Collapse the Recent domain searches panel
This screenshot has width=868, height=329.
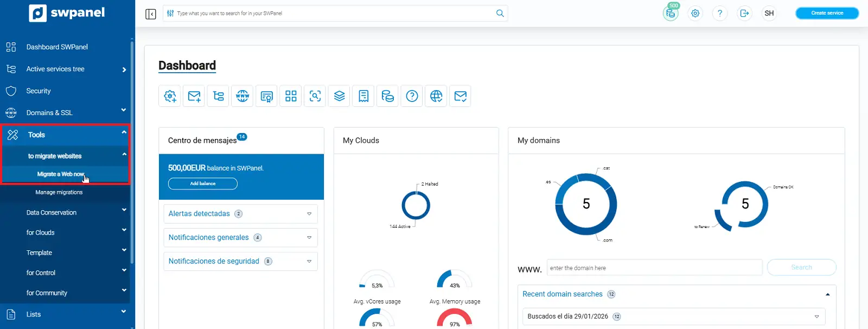click(x=827, y=294)
